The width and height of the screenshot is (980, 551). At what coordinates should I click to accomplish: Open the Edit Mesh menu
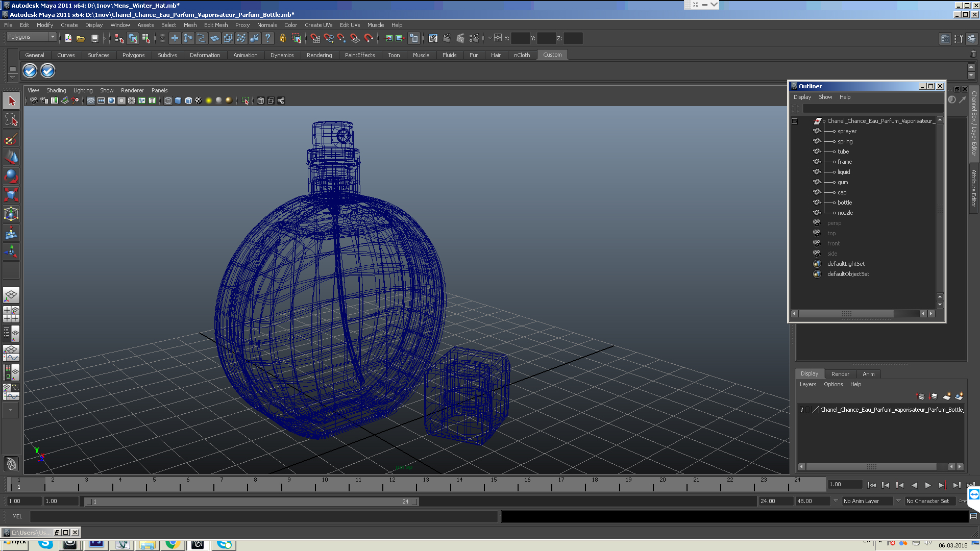click(x=215, y=25)
